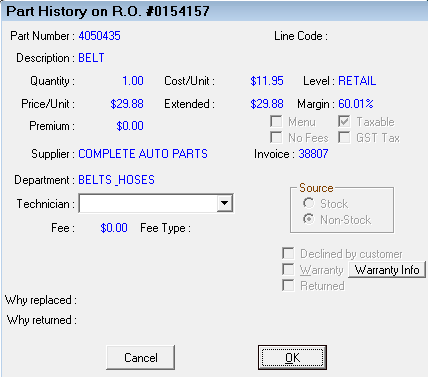Image resolution: width=428 pixels, height=377 pixels.
Task: Open the Warranty Info dialog
Action: 387,270
